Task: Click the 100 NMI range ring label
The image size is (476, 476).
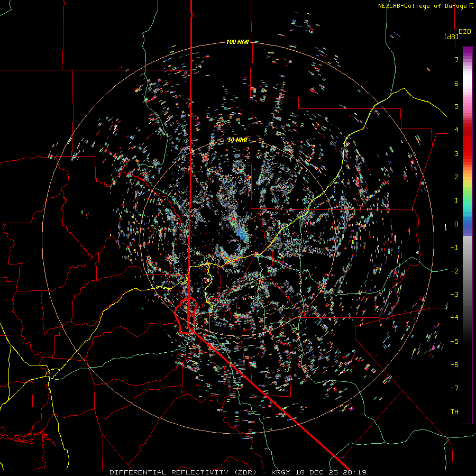Action: pos(237,42)
